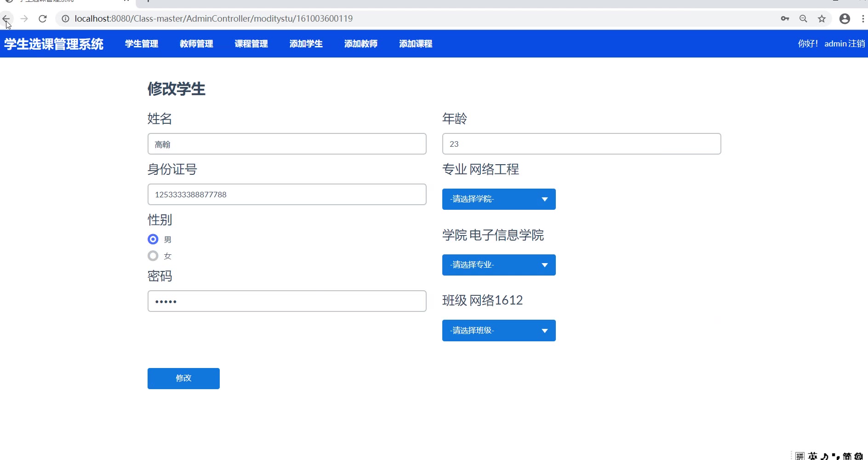Open the 请选择班级 dropdown

pos(499,331)
